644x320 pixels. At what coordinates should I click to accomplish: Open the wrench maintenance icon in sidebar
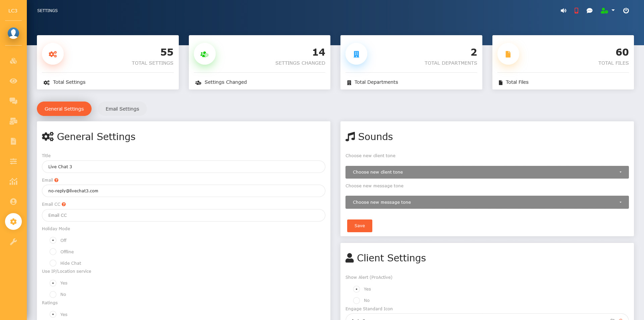(13, 242)
